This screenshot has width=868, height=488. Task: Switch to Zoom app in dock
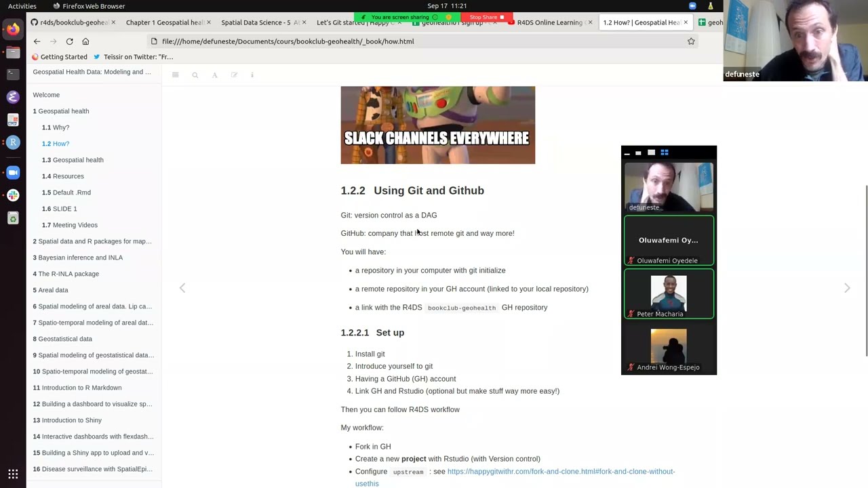[13, 172]
